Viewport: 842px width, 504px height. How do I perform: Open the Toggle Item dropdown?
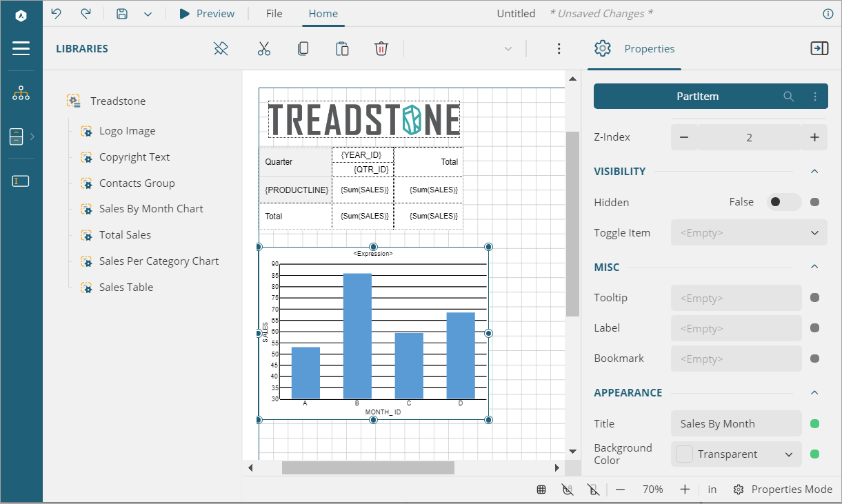pos(750,233)
